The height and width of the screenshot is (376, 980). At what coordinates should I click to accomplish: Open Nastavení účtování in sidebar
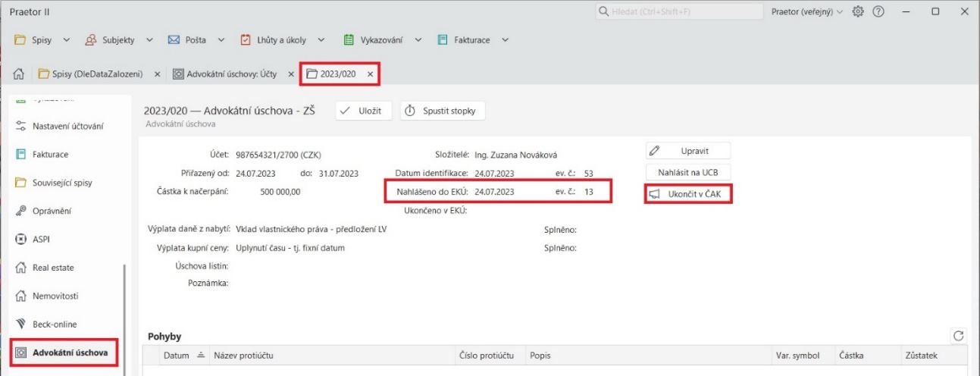[67, 126]
